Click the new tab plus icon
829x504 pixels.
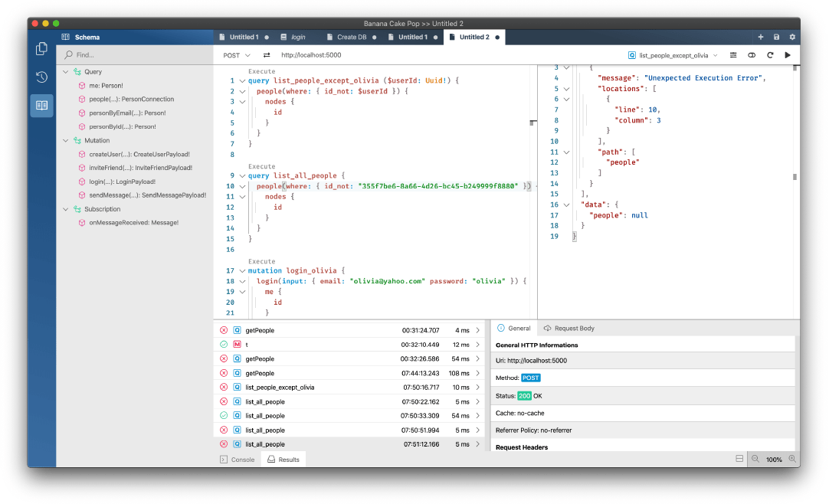(x=760, y=37)
